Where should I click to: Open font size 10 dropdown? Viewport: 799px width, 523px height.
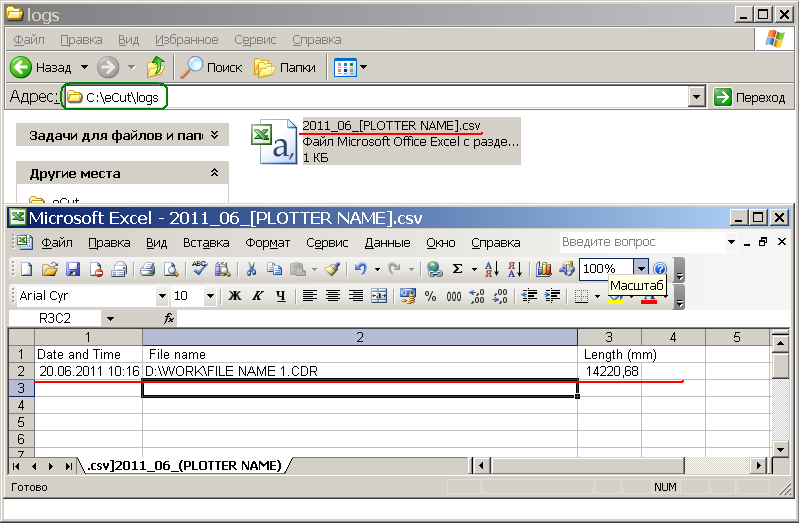(209, 296)
